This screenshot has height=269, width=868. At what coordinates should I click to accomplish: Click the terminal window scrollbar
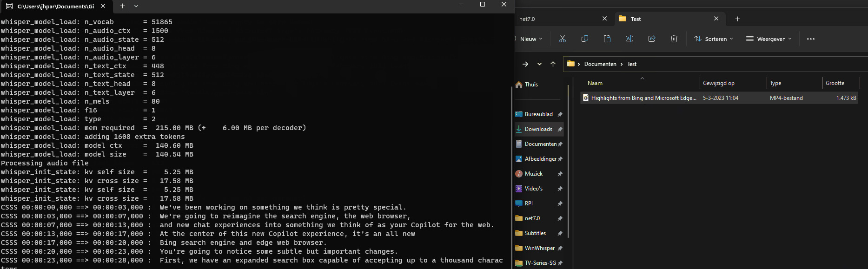coord(512,177)
